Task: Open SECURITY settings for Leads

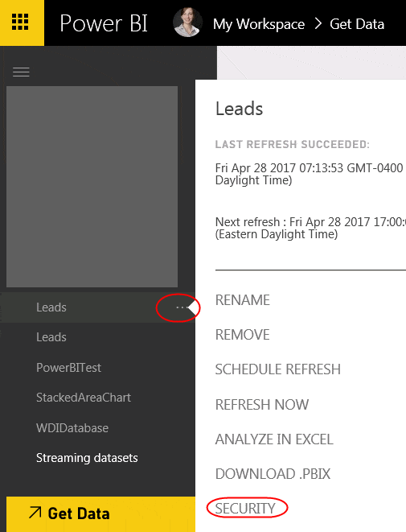Action: point(245,509)
